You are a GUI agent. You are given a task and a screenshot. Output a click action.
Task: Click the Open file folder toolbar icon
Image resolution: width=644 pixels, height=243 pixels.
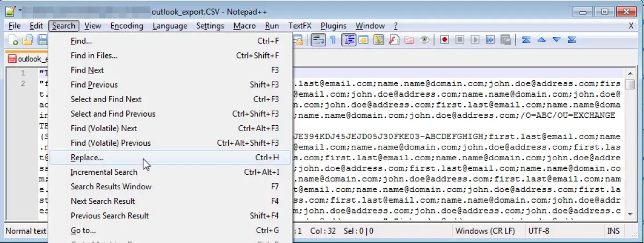coord(27,40)
